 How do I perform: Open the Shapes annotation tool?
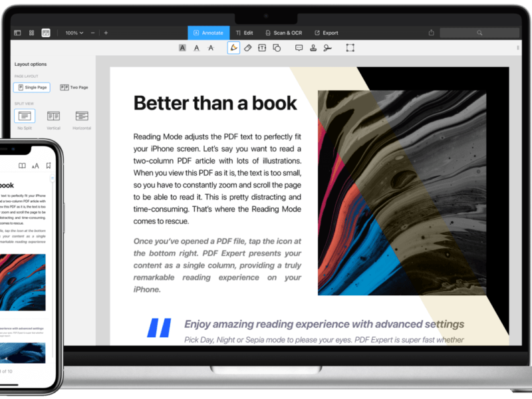276,48
